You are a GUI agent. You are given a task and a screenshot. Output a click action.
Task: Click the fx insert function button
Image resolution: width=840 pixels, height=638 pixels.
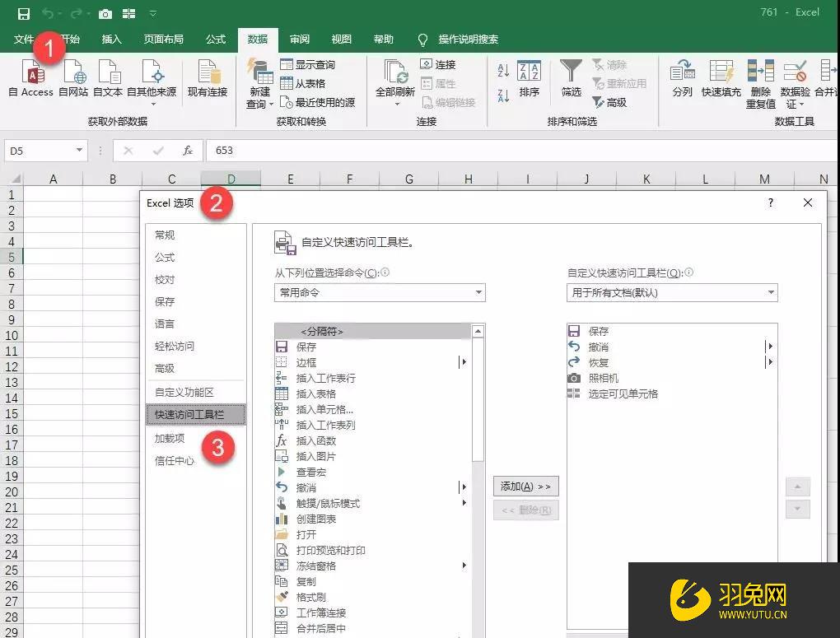[188, 151]
